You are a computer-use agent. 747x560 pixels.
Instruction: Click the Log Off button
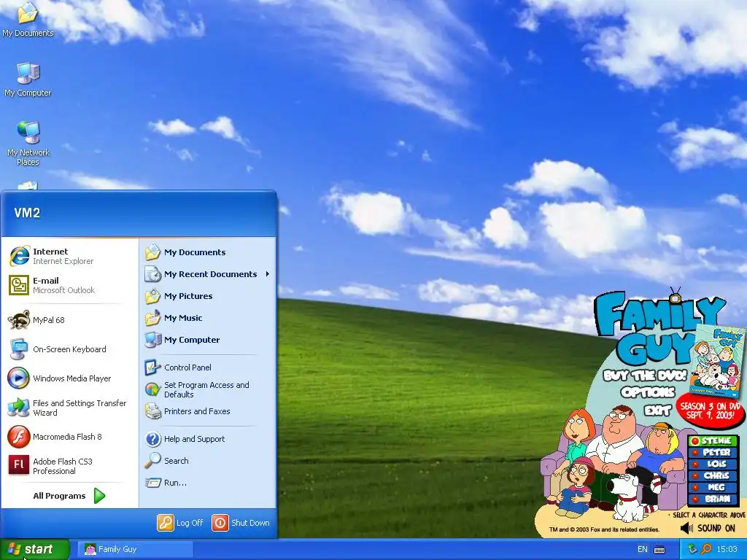(x=181, y=523)
